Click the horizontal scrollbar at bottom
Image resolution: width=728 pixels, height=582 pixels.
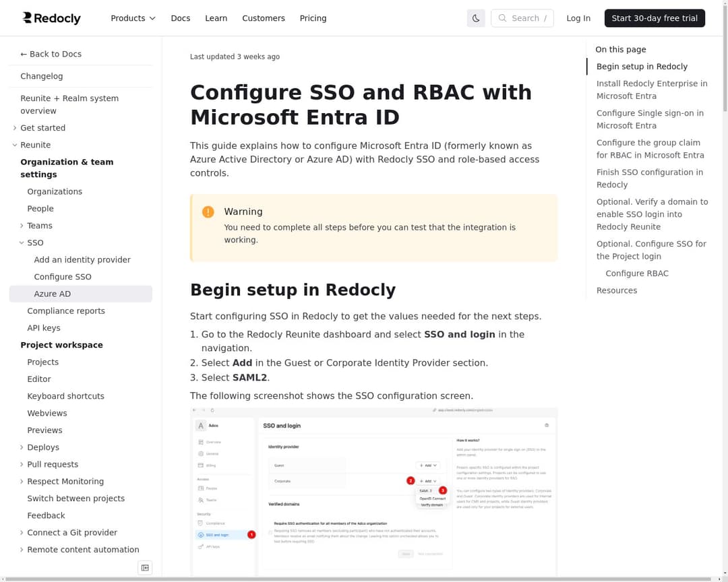(x=357, y=580)
